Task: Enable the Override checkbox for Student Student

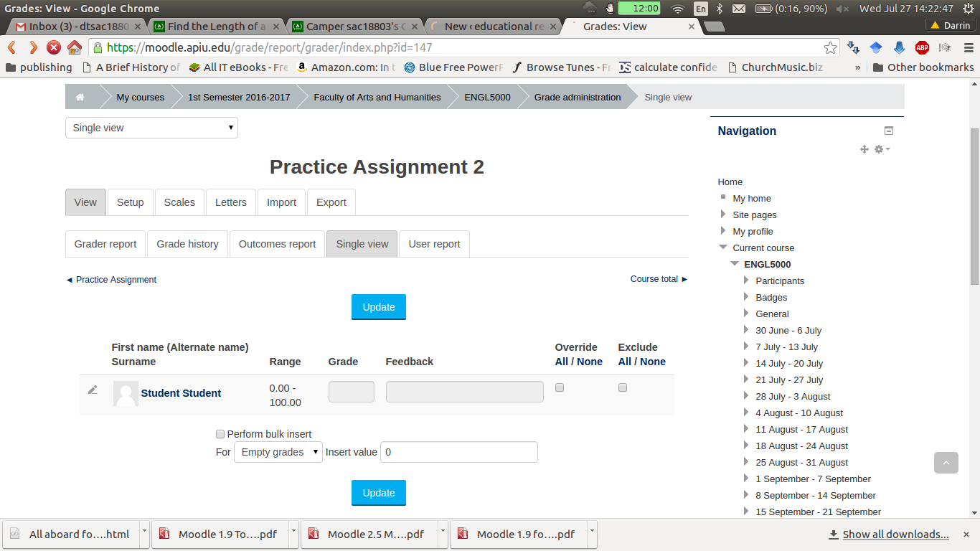Action: 559,387
